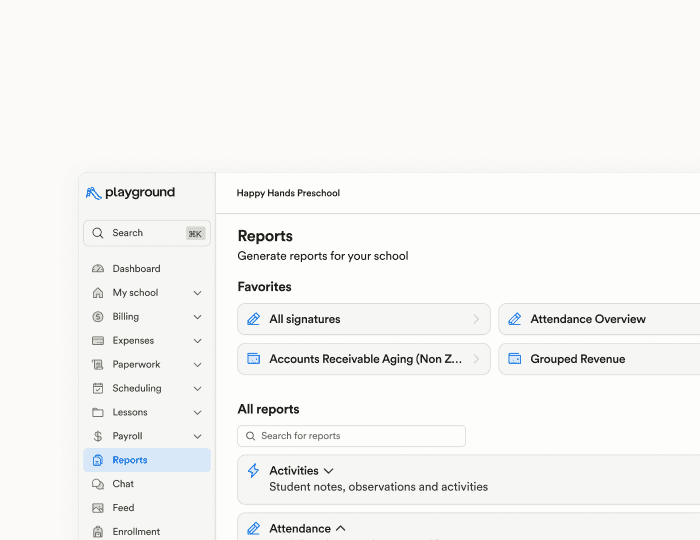Open the Dashboard page

point(147,269)
